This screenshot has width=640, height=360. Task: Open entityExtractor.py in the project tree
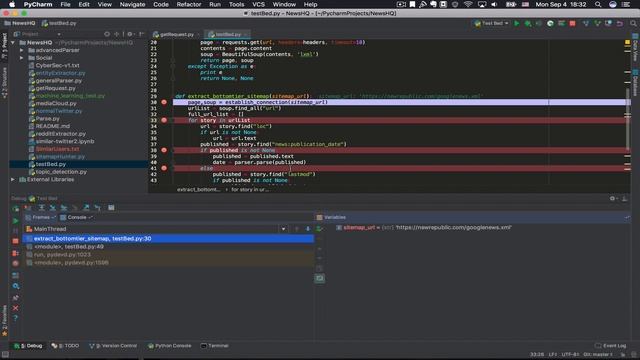coord(60,73)
